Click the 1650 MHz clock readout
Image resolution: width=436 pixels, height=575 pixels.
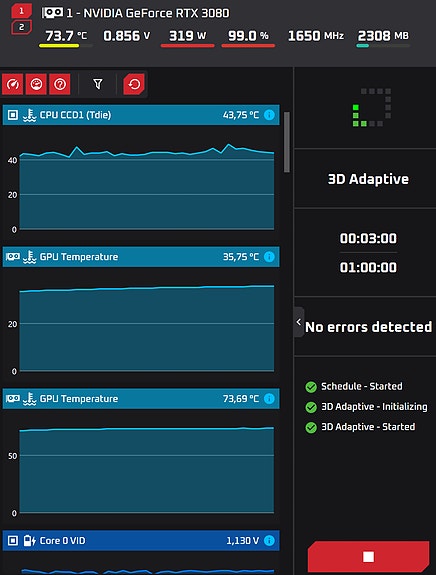click(316, 36)
